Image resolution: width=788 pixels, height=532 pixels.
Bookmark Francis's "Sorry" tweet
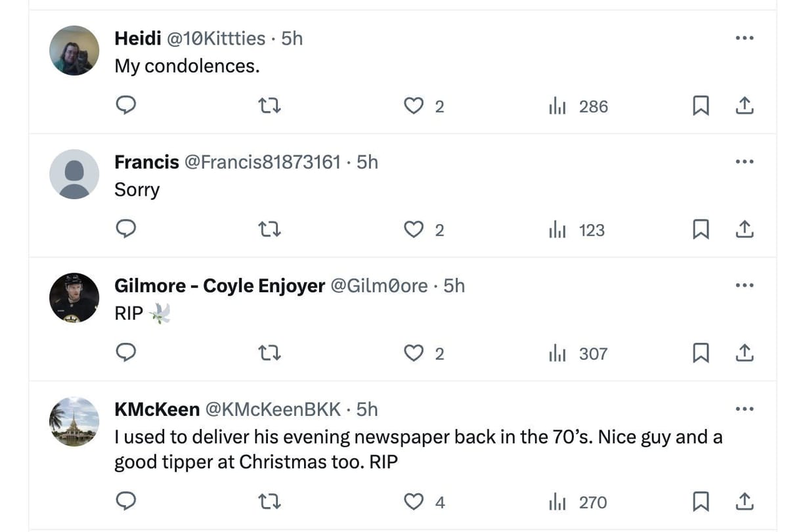[701, 230]
